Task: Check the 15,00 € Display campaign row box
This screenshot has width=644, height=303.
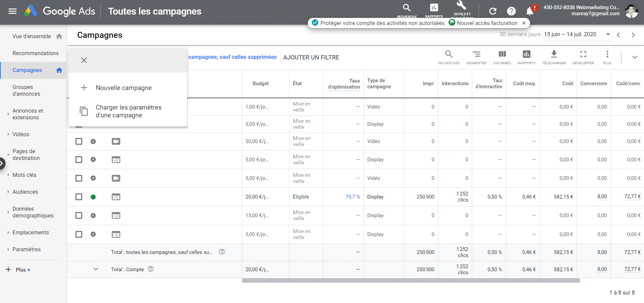Action: (79, 215)
